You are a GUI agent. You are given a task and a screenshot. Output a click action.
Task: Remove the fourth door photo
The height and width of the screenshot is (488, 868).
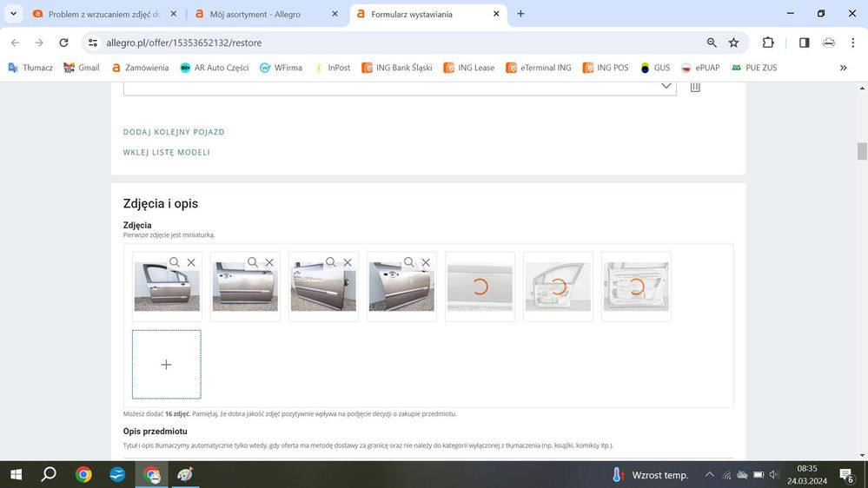click(426, 262)
